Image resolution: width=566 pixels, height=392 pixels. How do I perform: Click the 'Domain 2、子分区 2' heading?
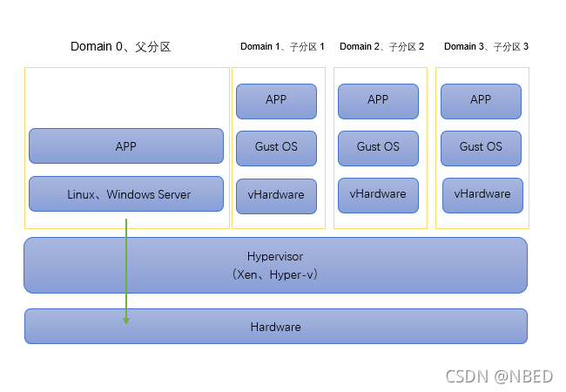382,46
